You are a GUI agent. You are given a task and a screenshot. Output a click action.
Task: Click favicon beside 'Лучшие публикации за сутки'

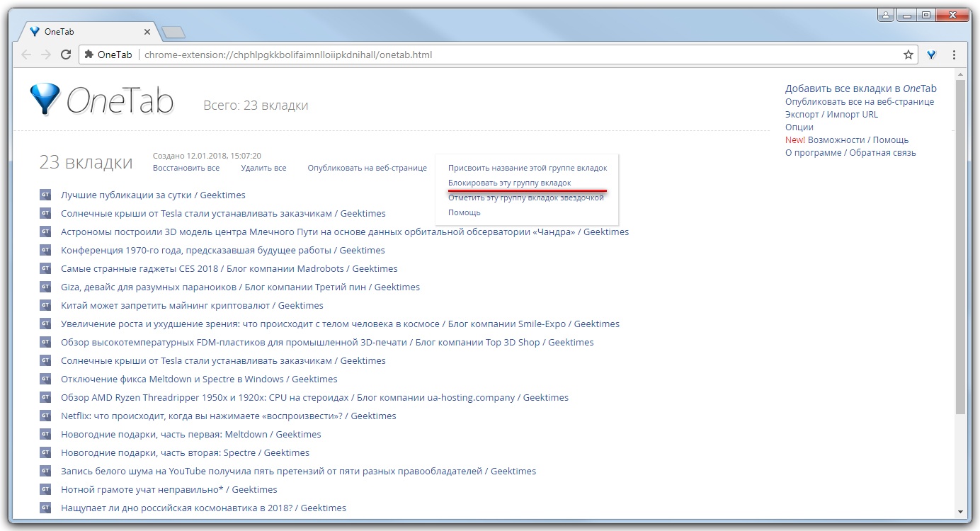(45, 195)
